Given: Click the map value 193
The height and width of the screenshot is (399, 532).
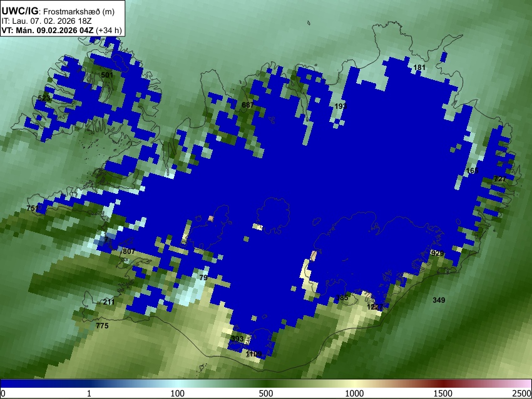Looking at the screenshot, I should point(340,106).
